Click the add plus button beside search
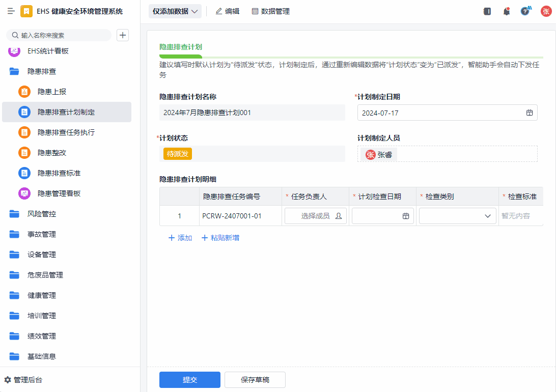 [x=123, y=35]
